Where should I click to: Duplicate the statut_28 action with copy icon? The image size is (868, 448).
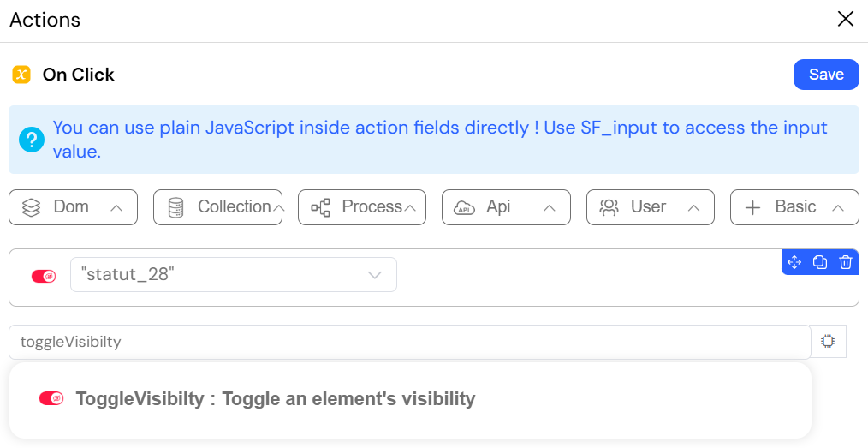pos(820,262)
